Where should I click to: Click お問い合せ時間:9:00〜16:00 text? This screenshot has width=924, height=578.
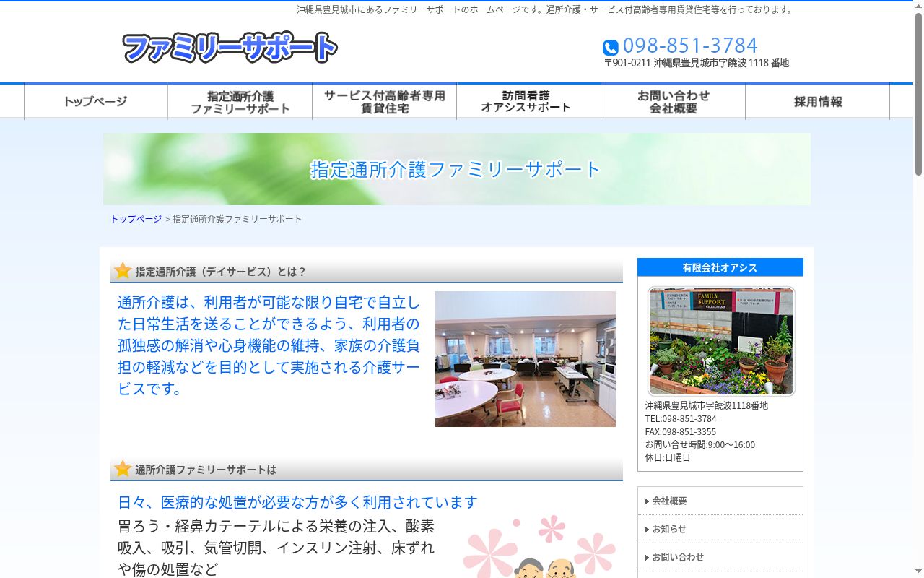[700, 445]
